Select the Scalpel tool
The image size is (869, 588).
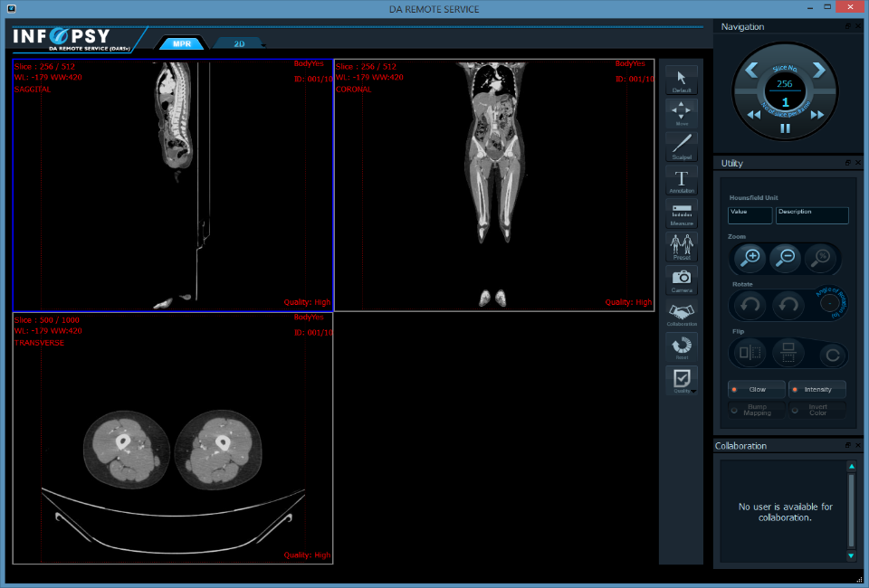682,147
